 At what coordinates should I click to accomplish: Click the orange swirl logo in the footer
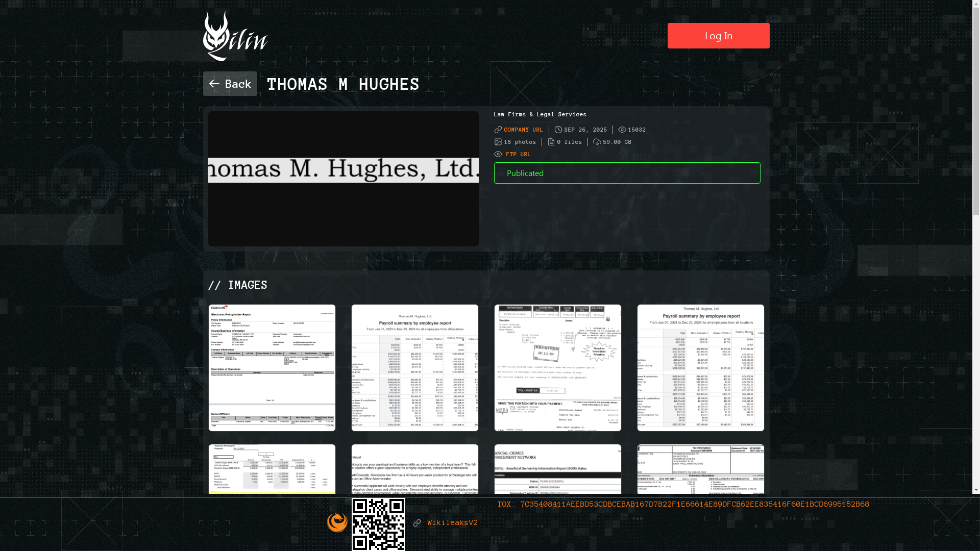coord(337,522)
